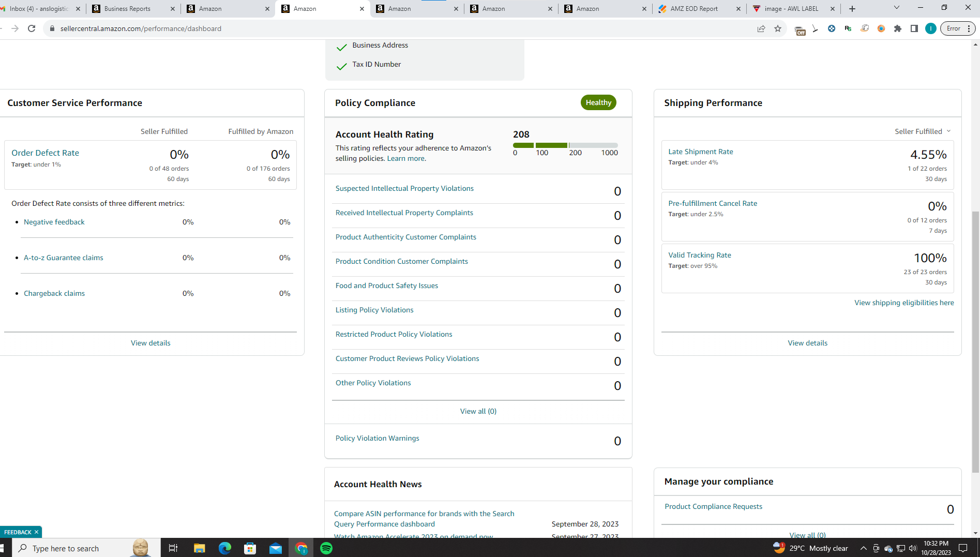Viewport: 980px width, 557px height.
Task: Open the volume speaker icon
Action: (913, 548)
